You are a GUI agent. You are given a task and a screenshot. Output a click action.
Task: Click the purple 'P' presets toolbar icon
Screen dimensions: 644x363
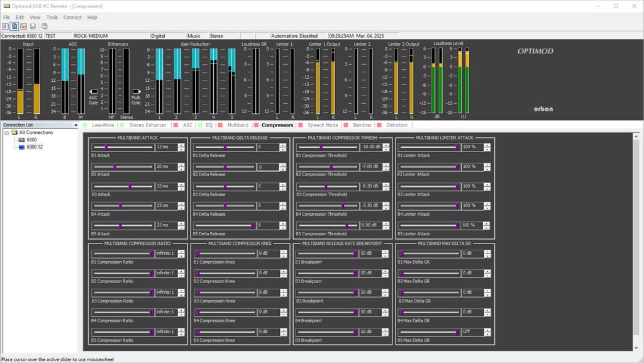coord(5,26)
